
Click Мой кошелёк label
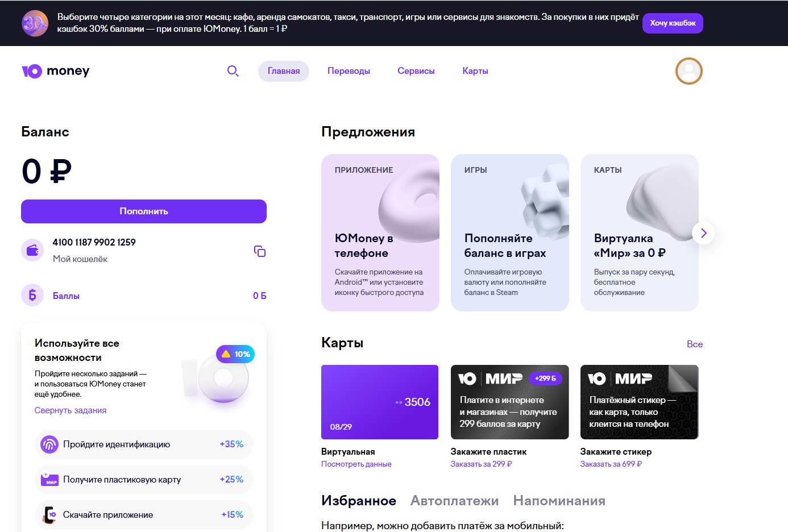[x=80, y=259]
